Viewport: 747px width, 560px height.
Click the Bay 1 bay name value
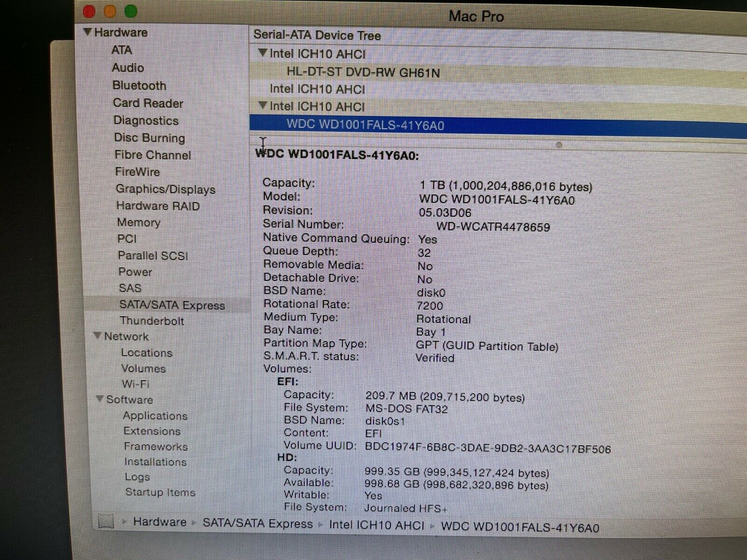click(x=431, y=332)
